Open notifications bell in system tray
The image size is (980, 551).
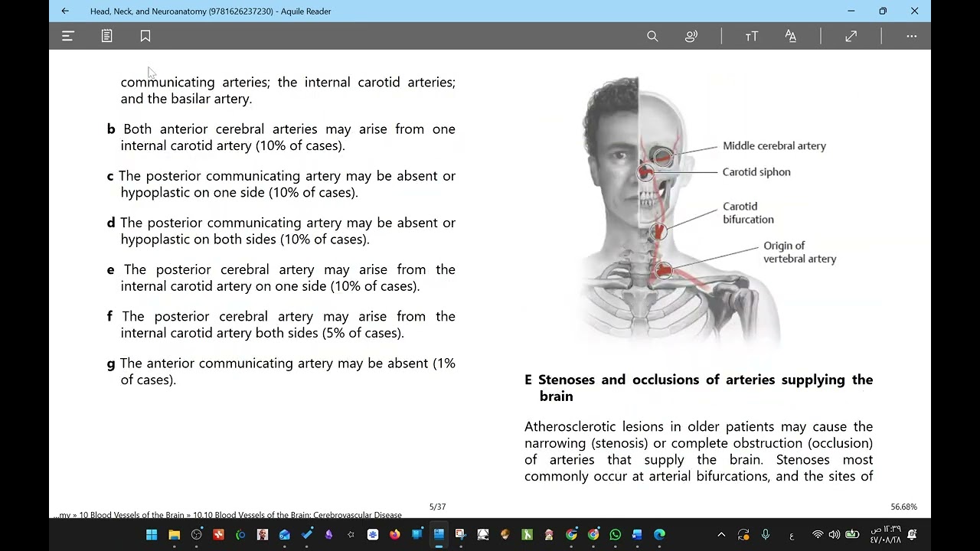912,535
